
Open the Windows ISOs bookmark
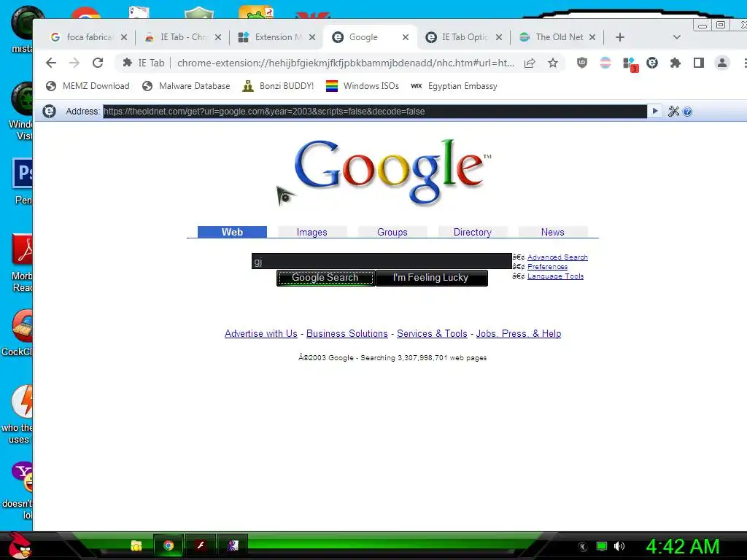(363, 86)
